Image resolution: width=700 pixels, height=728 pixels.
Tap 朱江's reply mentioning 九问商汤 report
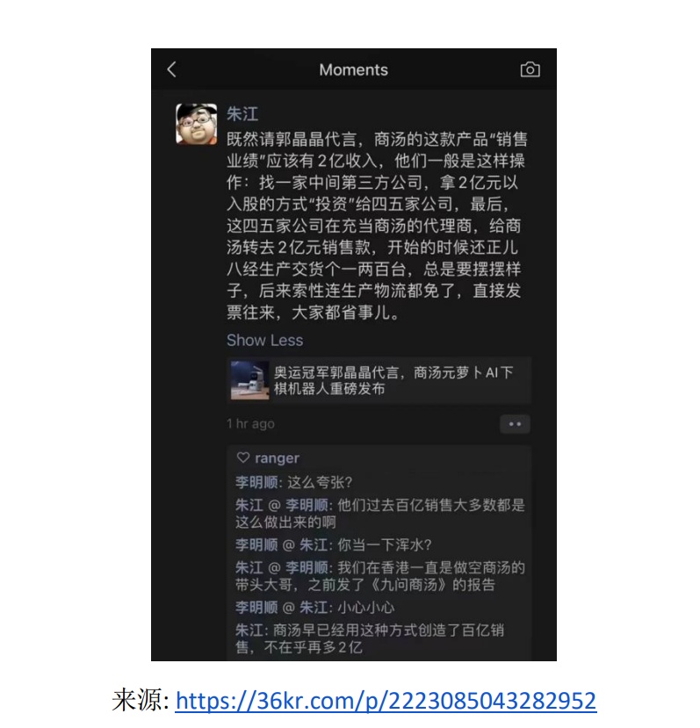point(380,576)
